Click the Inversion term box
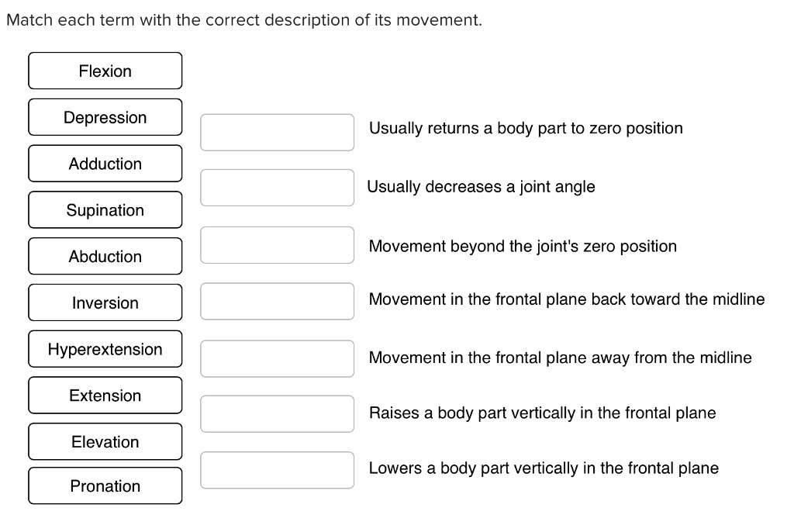The width and height of the screenshot is (794, 532). pyautogui.click(x=105, y=303)
